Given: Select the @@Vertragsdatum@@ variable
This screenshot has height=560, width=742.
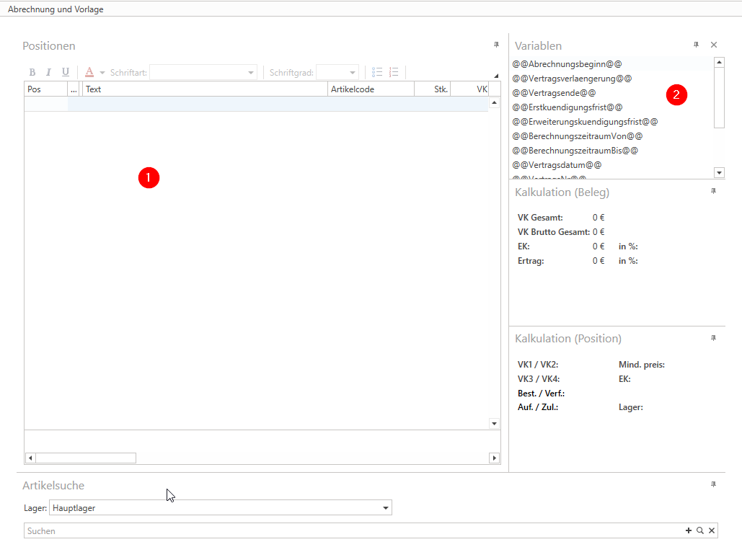Looking at the screenshot, I should tap(557, 165).
